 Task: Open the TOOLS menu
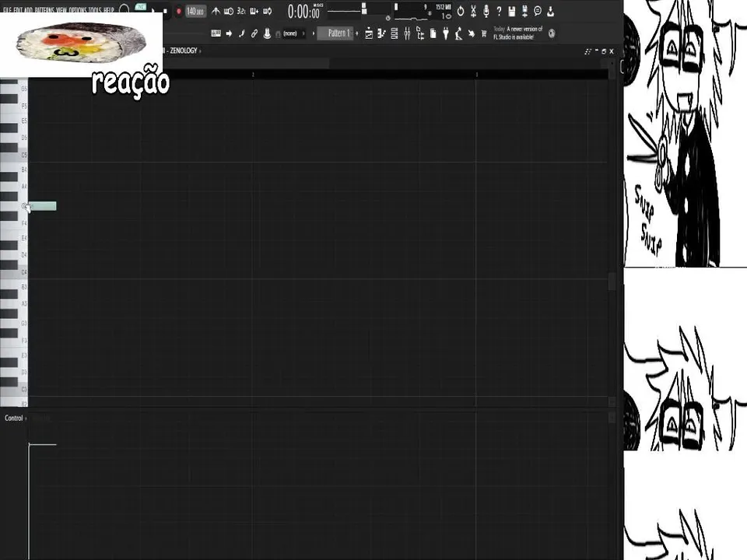[x=95, y=9]
